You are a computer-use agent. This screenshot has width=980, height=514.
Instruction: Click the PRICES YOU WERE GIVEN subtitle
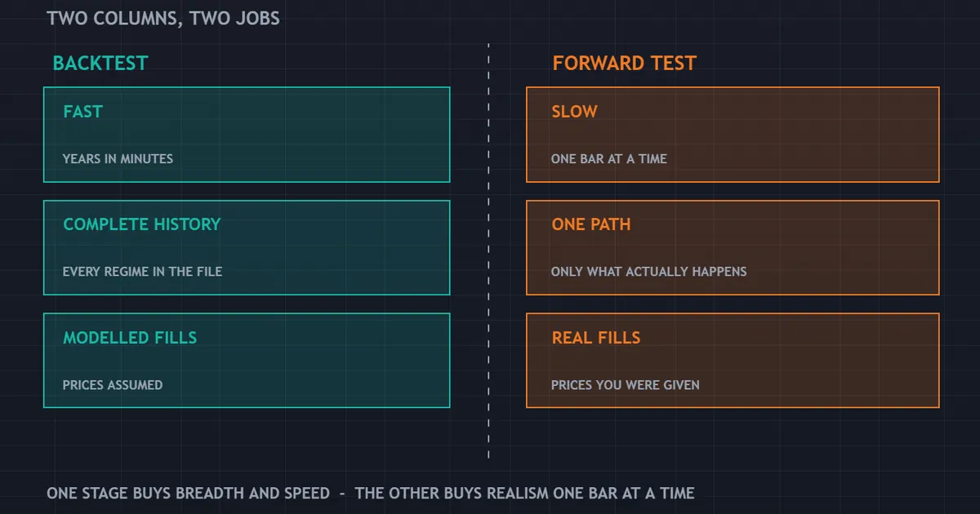click(626, 385)
